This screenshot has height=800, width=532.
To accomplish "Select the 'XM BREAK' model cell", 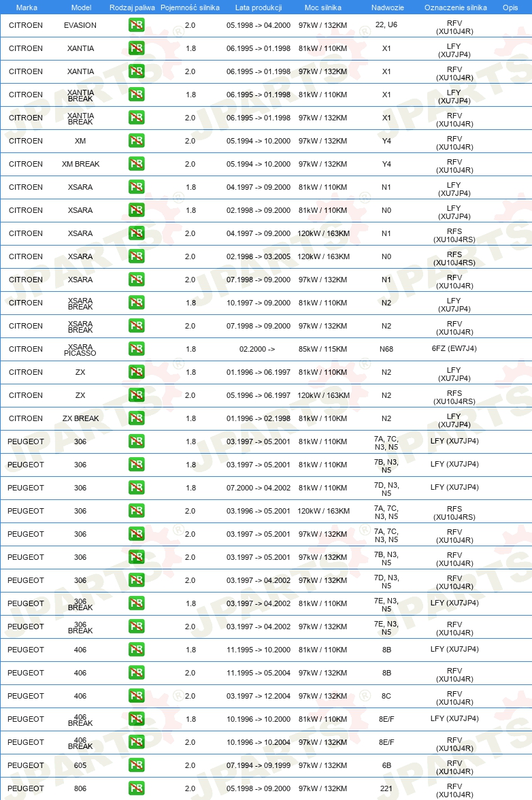I will (x=80, y=164).
